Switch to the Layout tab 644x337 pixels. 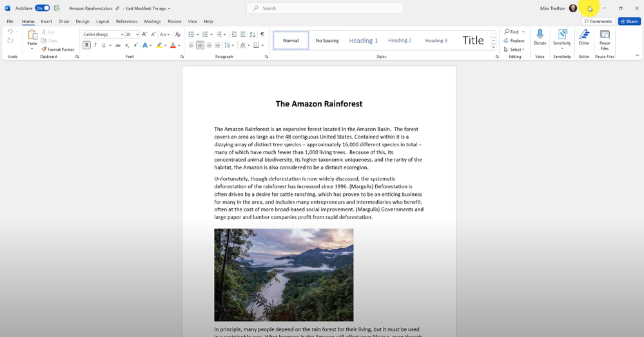point(102,21)
